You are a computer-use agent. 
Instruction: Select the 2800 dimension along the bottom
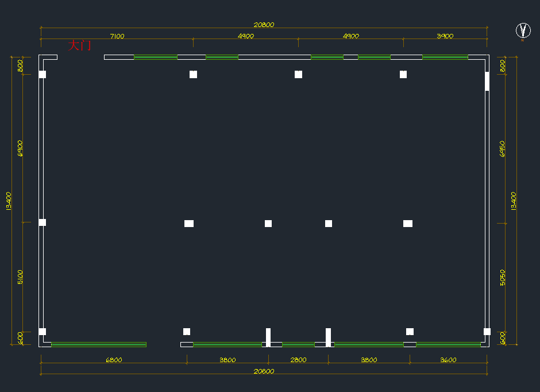(298, 360)
